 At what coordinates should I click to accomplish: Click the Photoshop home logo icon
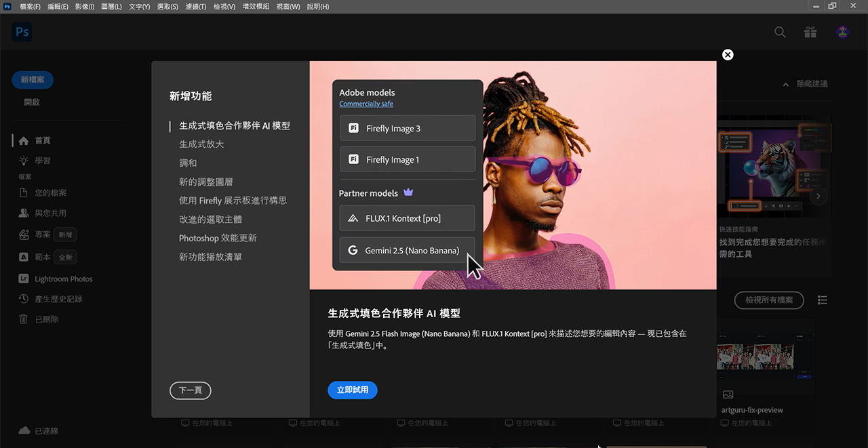[x=22, y=32]
